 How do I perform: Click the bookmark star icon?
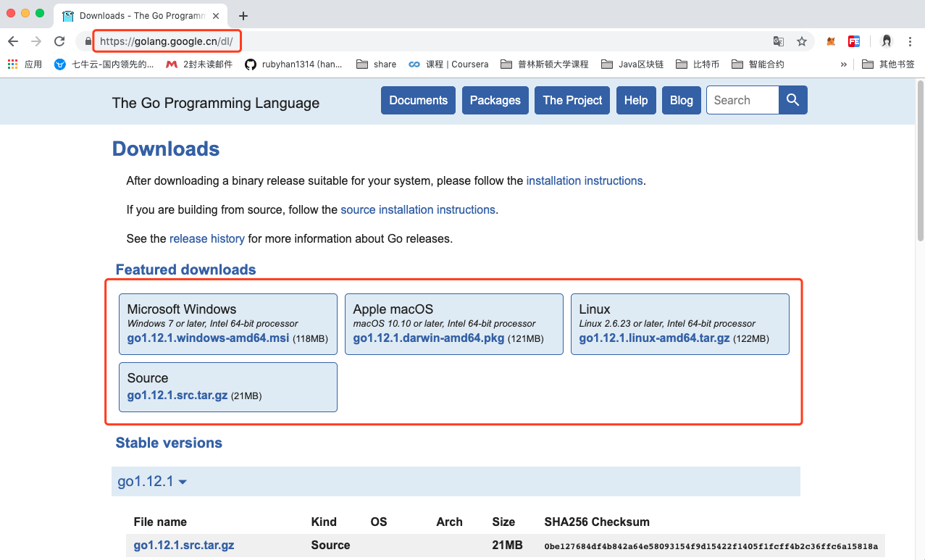click(x=802, y=41)
